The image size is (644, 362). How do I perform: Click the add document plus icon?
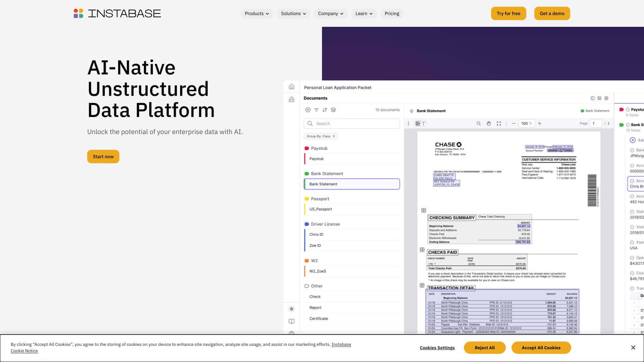308,110
